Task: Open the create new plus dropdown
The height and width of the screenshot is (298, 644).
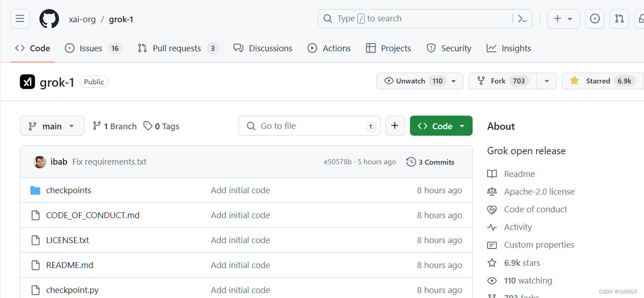Action: click(564, 19)
